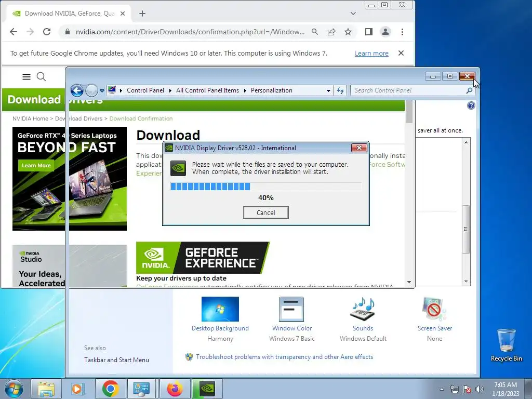Image resolution: width=532 pixels, height=399 pixels.
Task: Open NVIDIA site search magnifier
Action: [x=41, y=77]
